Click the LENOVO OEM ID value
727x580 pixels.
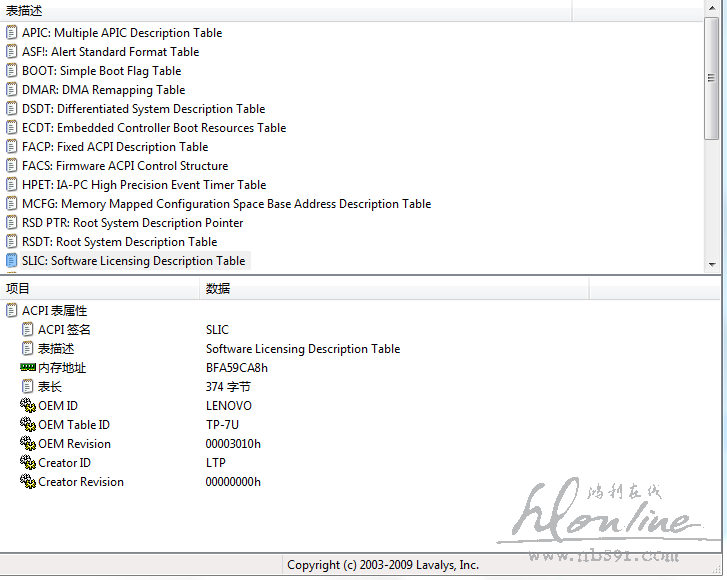[229, 406]
